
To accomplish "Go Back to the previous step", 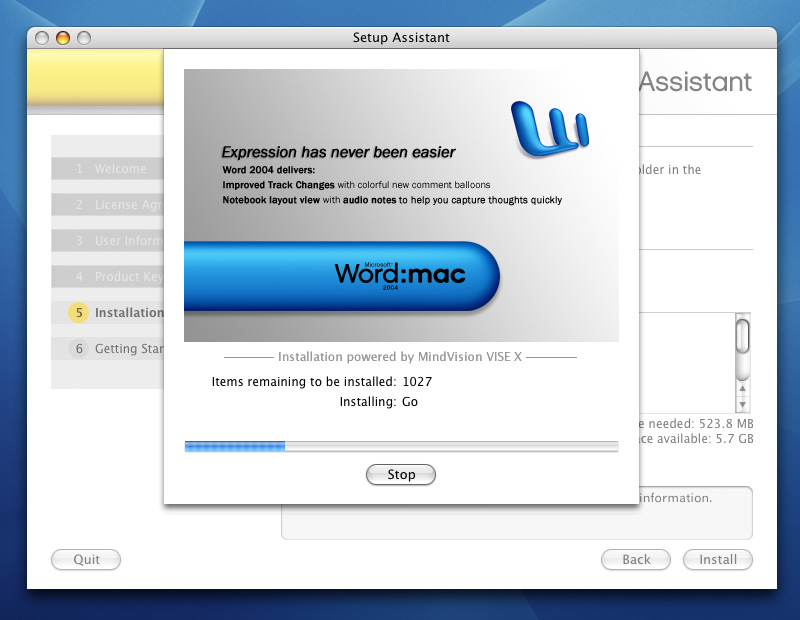I will [636, 559].
